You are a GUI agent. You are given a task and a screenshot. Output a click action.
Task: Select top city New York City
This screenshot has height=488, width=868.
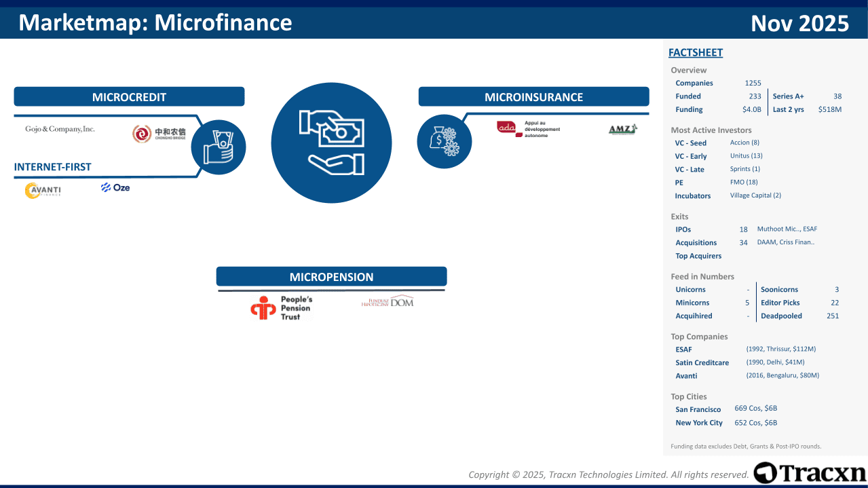699,423
